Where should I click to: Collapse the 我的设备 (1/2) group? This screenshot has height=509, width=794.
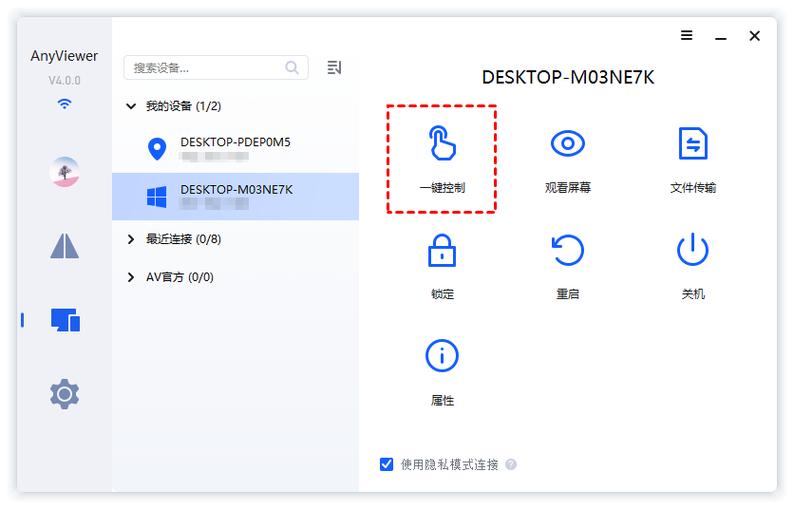click(131, 106)
